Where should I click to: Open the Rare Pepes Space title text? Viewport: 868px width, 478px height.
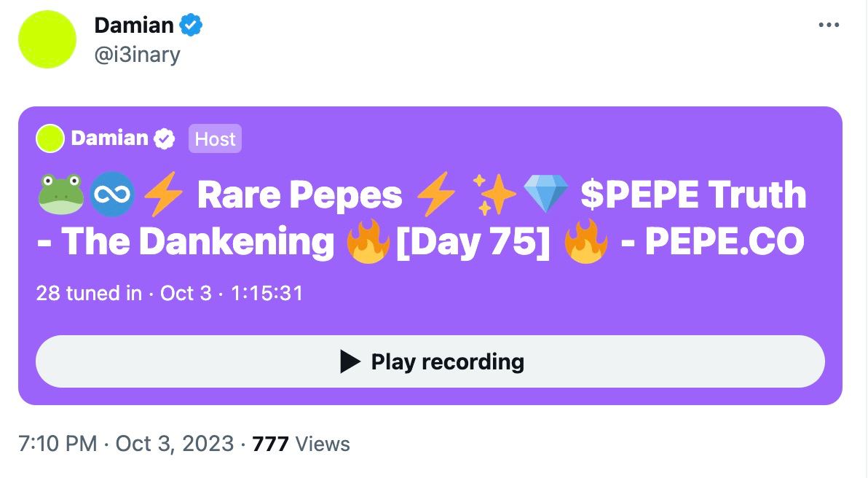[422, 218]
